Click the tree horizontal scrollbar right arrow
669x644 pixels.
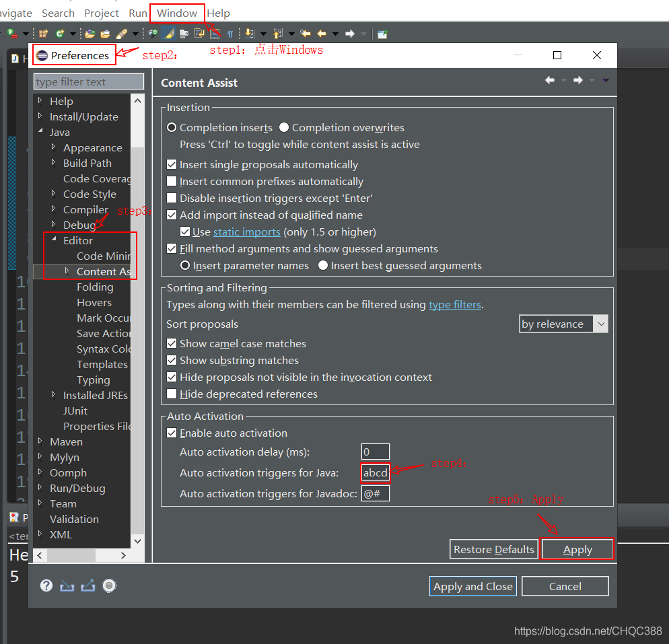[x=123, y=555]
